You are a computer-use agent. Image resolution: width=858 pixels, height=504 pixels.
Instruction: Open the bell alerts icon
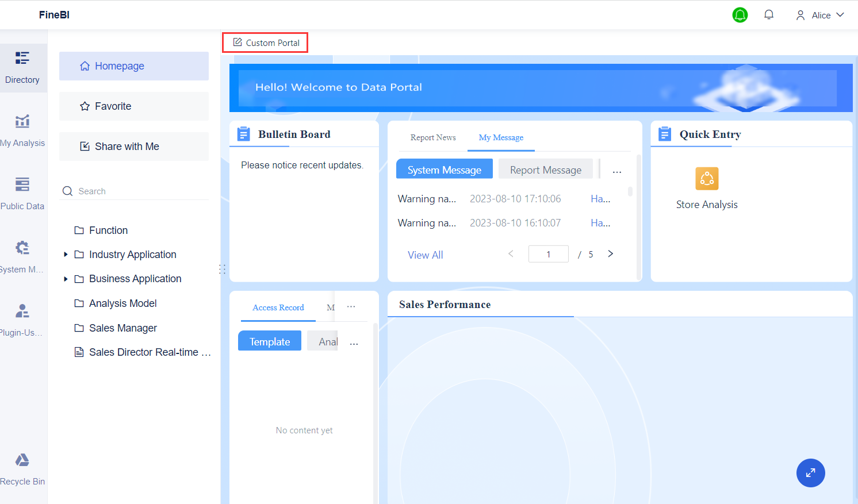(x=769, y=15)
